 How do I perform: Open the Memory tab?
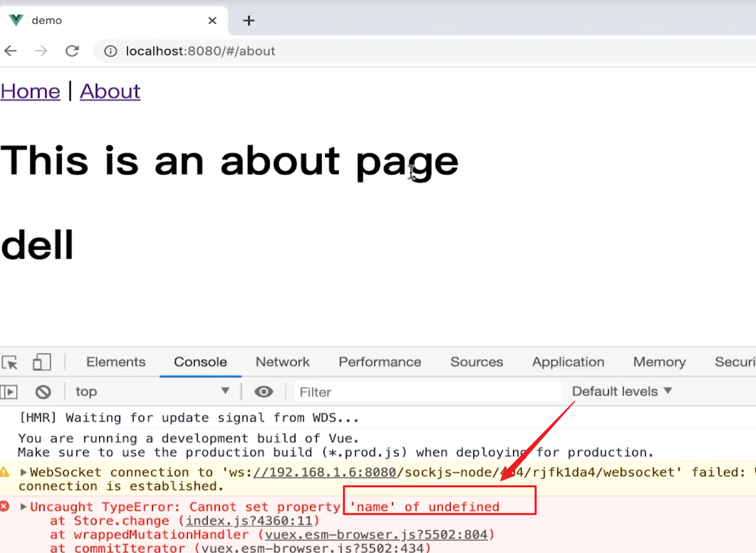(659, 362)
